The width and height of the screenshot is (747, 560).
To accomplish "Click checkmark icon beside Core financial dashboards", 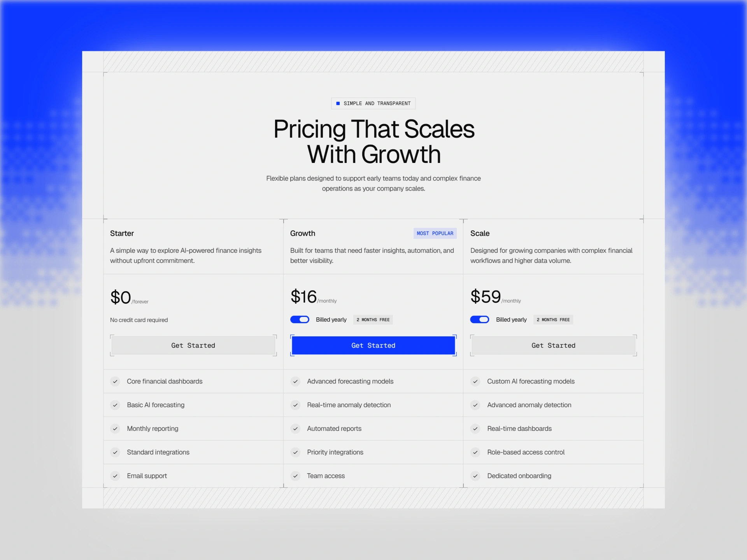I will pyautogui.click(x=115, y=381).
